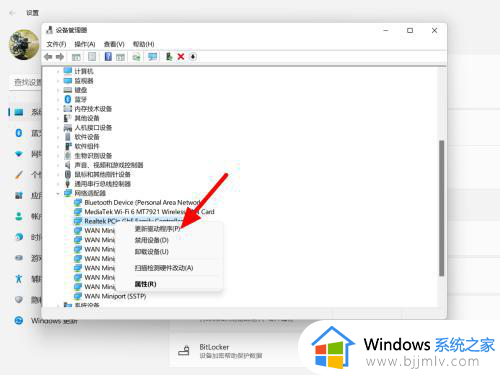Select the 键盘 category label
The height and width of the screenshot is (375, 500).
point(81,90)
